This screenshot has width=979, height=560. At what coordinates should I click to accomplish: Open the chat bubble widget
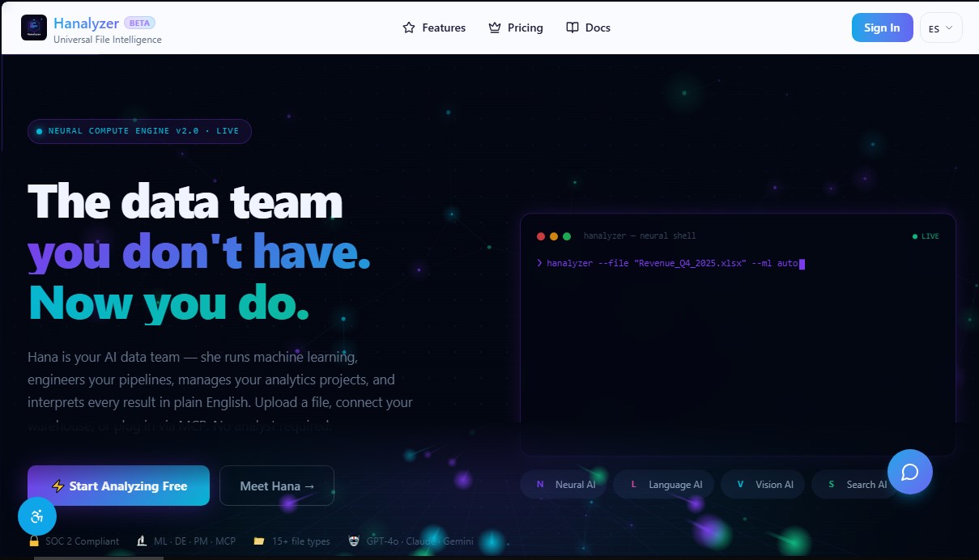coord(910,472)
